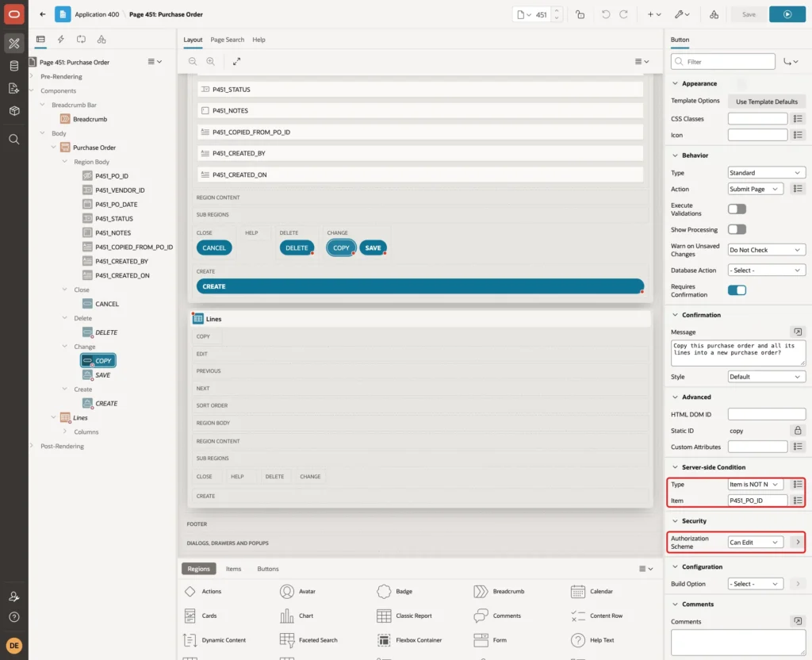The width and height of the screenshot is (812, 660).
Task: Open the Page Search tab
Action: tap(227, 40)
